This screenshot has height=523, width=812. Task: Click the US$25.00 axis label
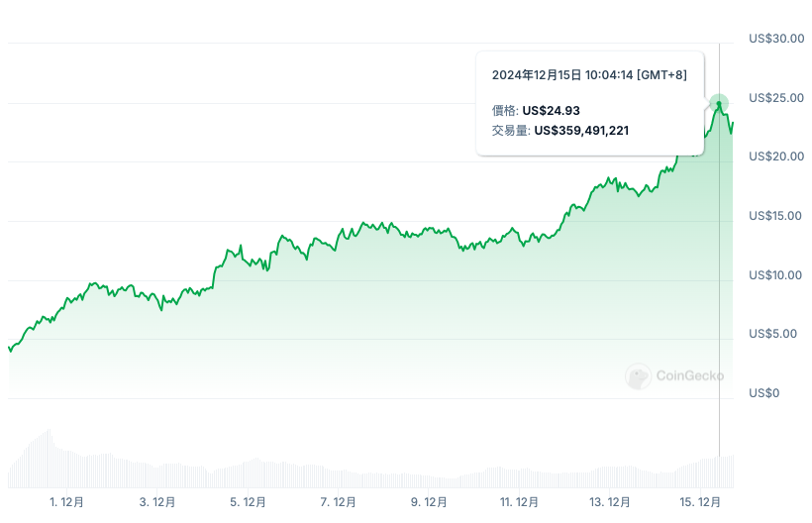776,97
